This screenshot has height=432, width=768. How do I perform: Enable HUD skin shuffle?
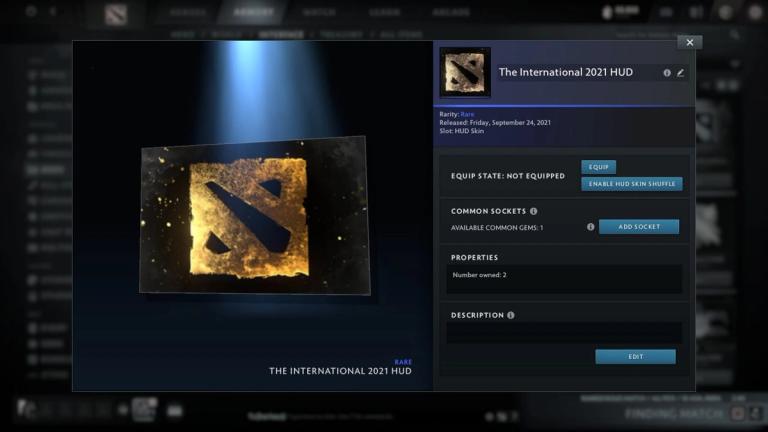click(x=632, y=184)
